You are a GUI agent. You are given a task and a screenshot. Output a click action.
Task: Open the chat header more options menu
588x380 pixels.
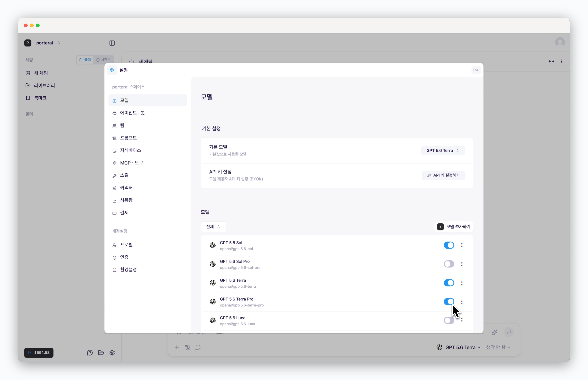tap(561, 61)
